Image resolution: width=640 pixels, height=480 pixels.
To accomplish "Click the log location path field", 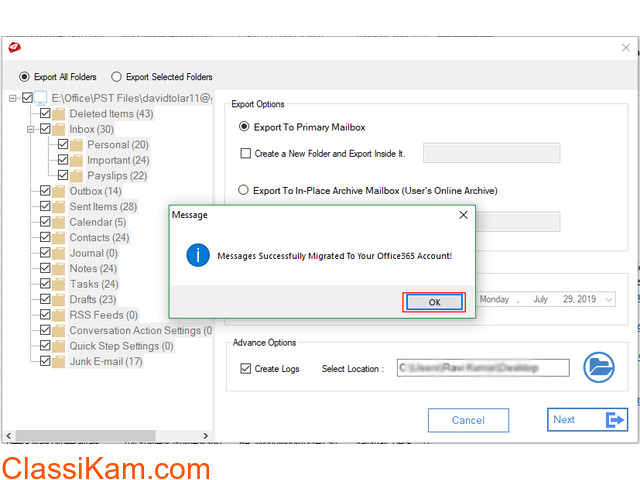I will coord(482,369).
